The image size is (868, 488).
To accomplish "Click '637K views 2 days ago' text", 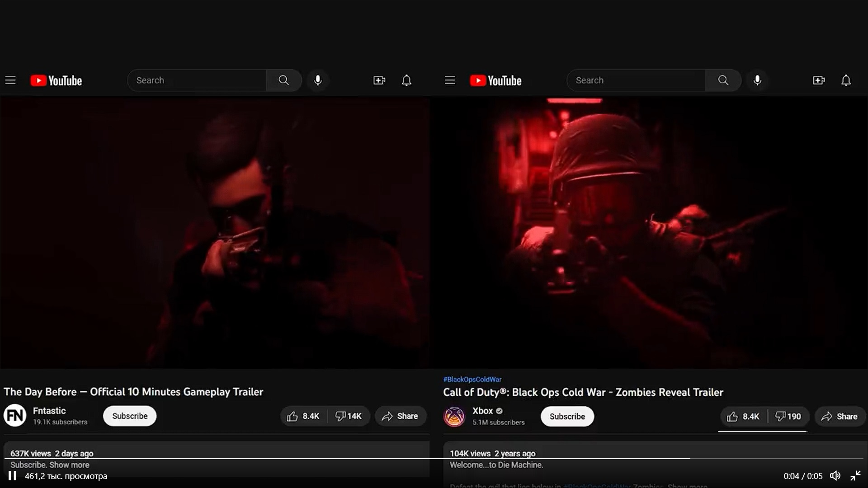I will pos(52,453).
